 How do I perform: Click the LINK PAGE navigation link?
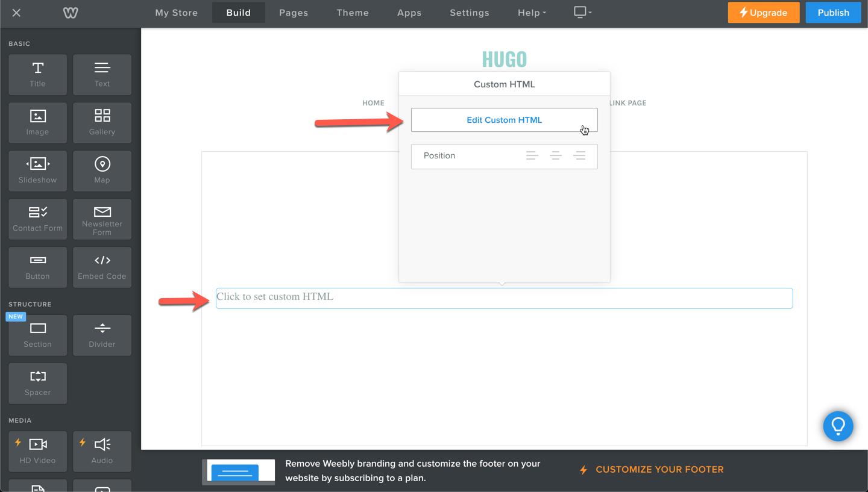(627, 103)
